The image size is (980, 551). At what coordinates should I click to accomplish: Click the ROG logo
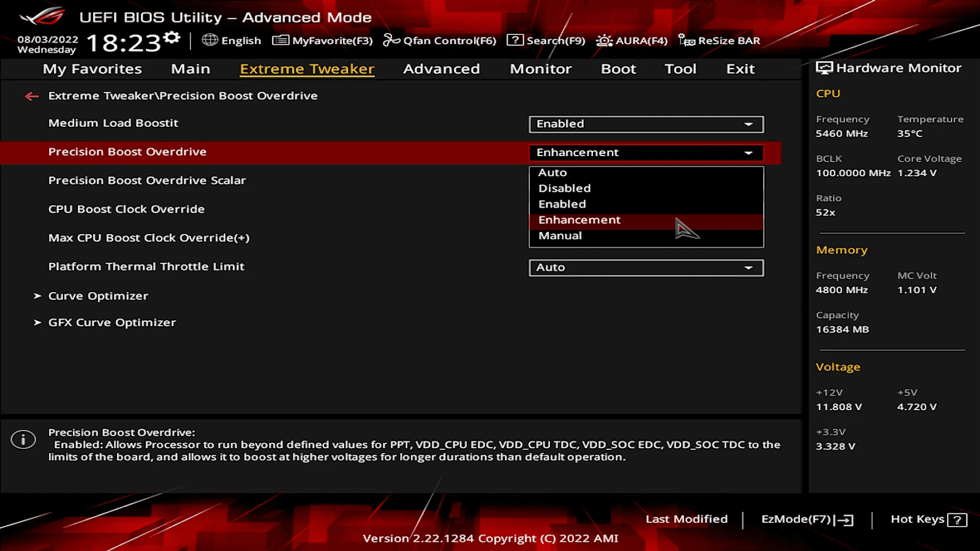pyautogui.click(x=42, y=16)
